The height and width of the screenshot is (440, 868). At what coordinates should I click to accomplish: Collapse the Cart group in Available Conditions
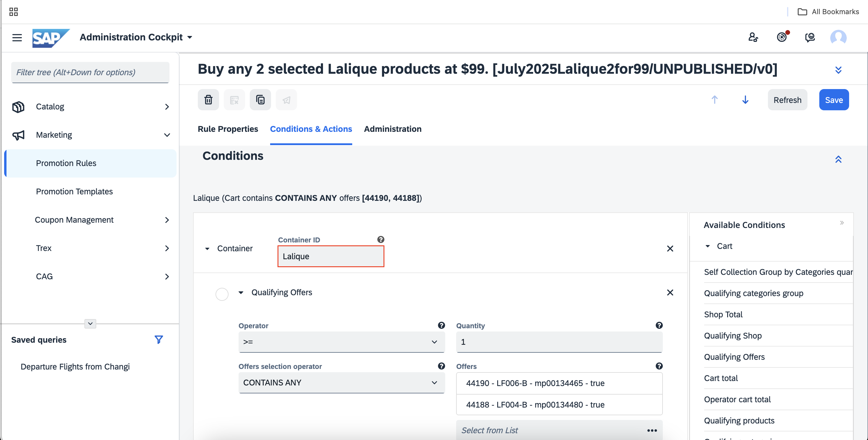(x=707, y=247)
